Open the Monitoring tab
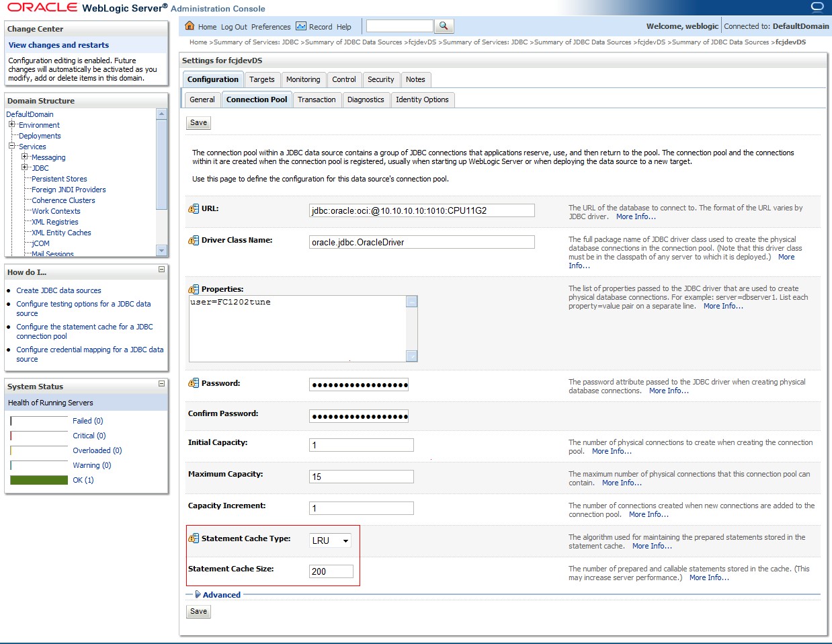Viewport: 832px width, 644px height. pyautogui.click(x=303, y=79)
